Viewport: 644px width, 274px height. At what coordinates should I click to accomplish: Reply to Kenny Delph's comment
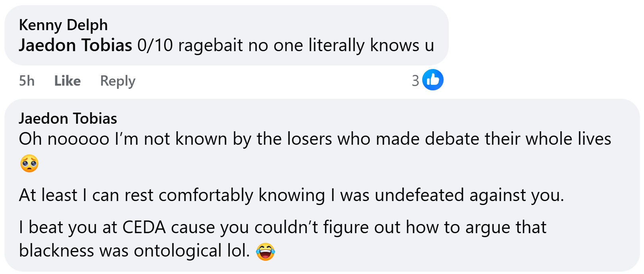coord(117,81)
